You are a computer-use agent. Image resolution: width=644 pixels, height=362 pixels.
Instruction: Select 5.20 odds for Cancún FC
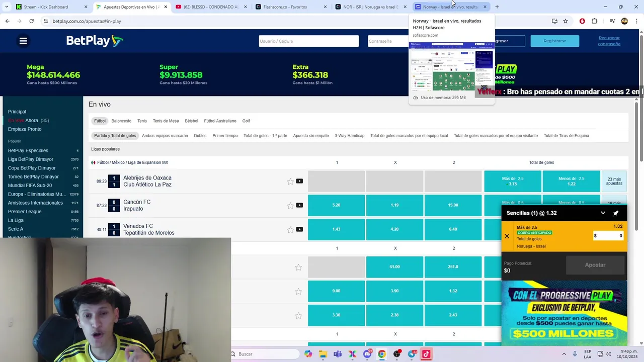pos(336,205)
